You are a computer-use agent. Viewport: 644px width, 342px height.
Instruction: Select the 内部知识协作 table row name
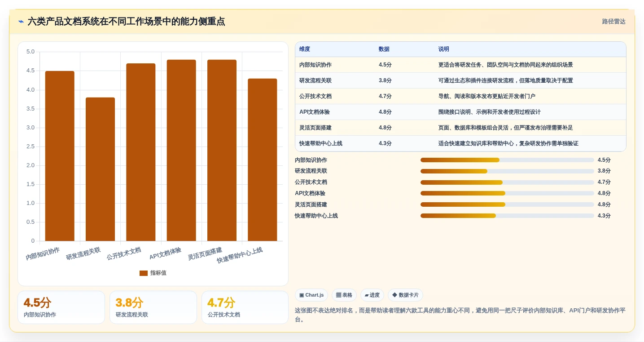[315, 65]
